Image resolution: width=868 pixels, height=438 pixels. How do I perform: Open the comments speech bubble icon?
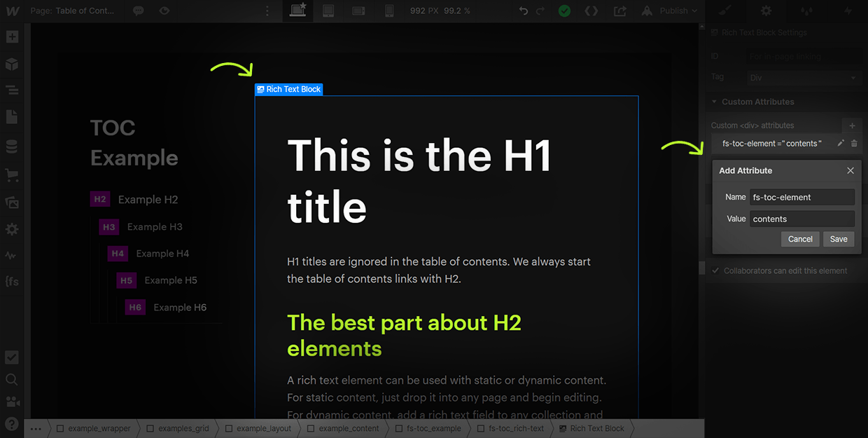139,11
